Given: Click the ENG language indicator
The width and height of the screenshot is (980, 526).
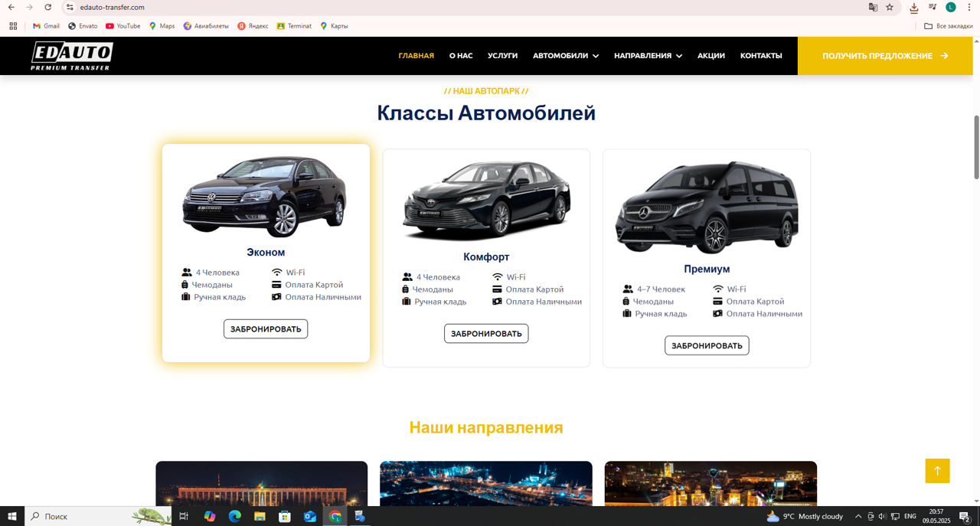Looking at the screenshot, I should click(x=910, y=517).
